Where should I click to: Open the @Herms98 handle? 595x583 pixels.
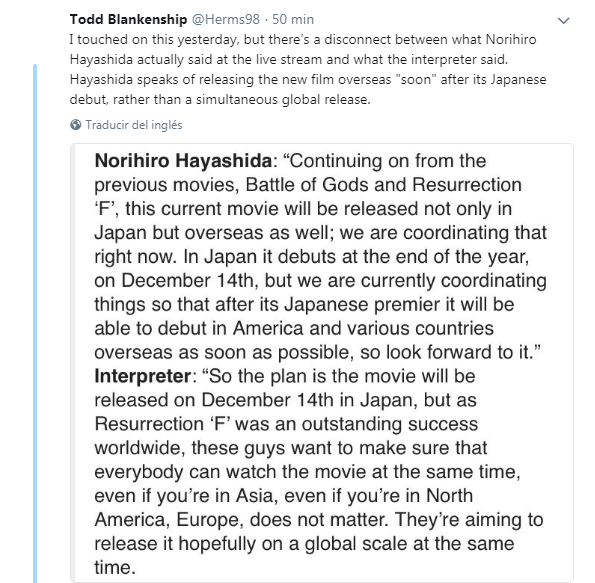(226, 19)
